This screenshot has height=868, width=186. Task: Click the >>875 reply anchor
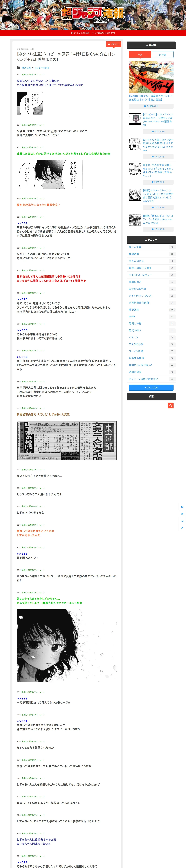coord(22,299)
